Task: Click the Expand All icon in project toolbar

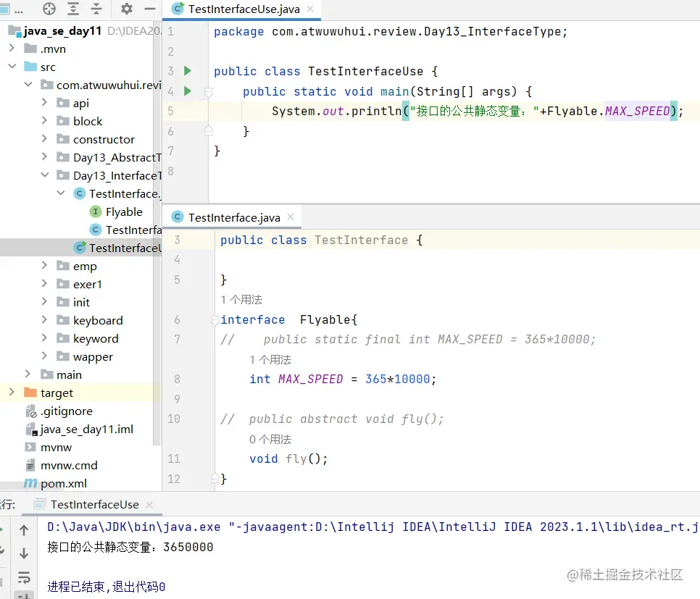Action: pyautogui.click(x=73, y=9)
